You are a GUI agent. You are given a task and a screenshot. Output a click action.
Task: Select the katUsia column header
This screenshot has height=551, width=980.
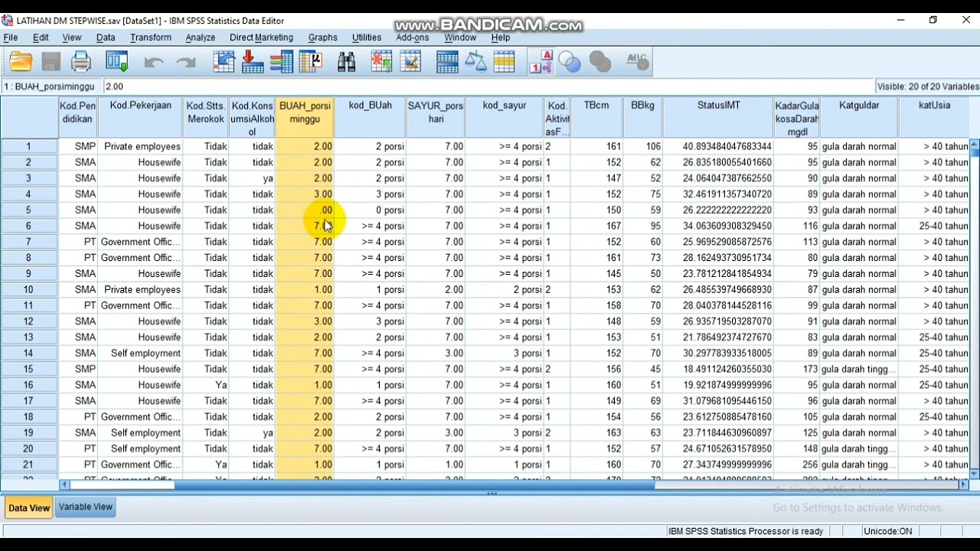pyautogui.click(x=934, y=117)
